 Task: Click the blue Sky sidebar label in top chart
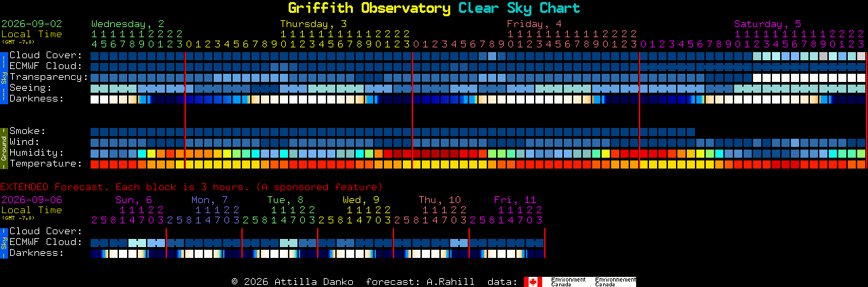[3, 76]
